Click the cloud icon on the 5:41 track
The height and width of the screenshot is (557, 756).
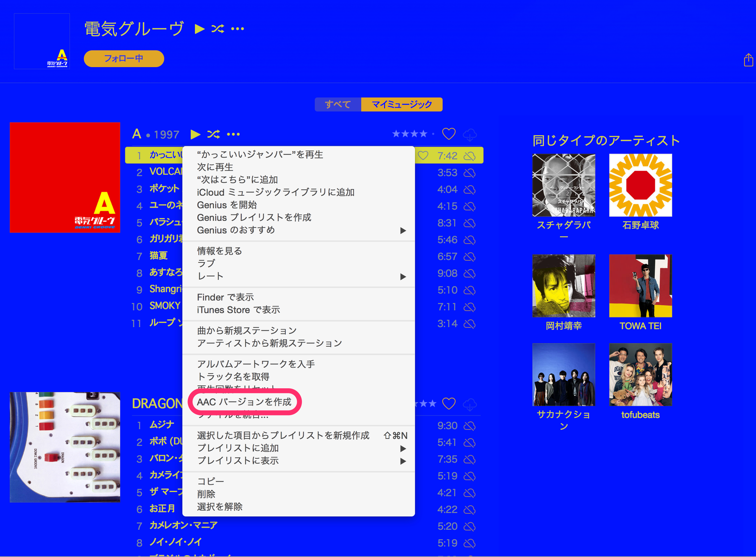click(x=470, y=443)
